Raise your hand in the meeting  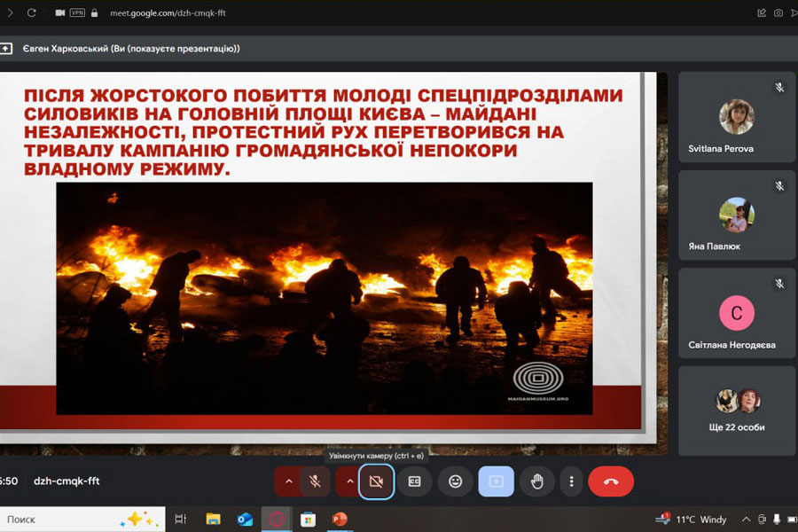click(x=536, y=481)
